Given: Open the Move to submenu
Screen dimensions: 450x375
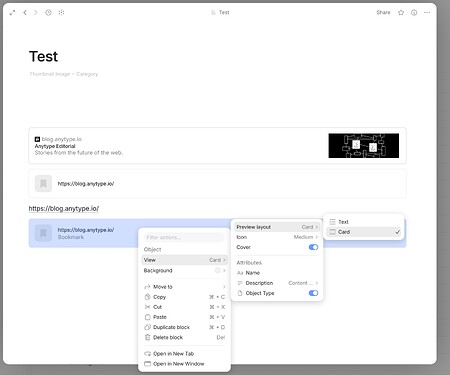Looking at the screenshot, I should click(x=184, y=287).
